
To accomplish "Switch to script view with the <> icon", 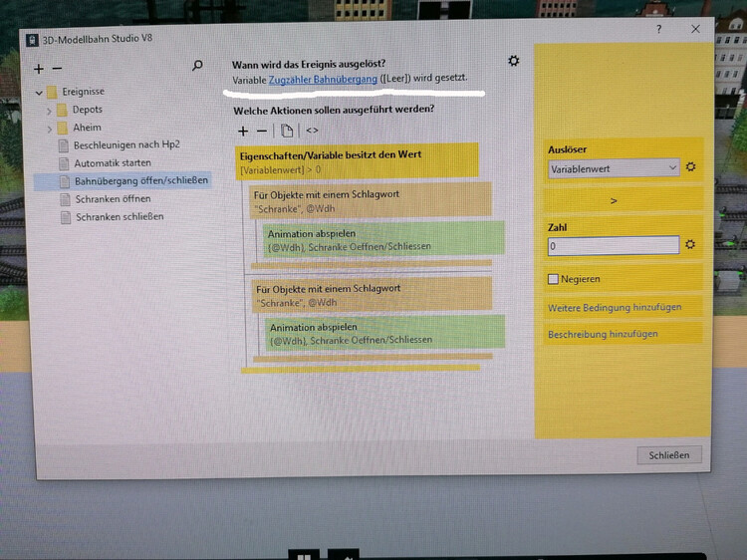I will (x=312, y=131).
